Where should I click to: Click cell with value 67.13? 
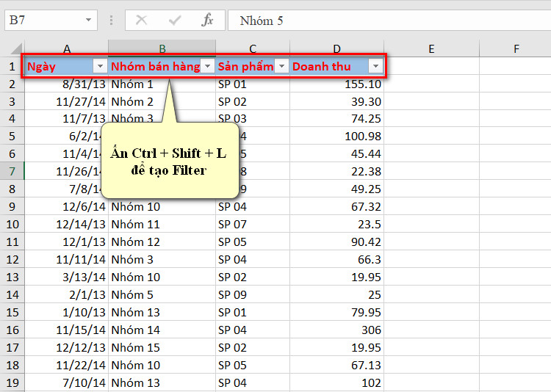336,365
